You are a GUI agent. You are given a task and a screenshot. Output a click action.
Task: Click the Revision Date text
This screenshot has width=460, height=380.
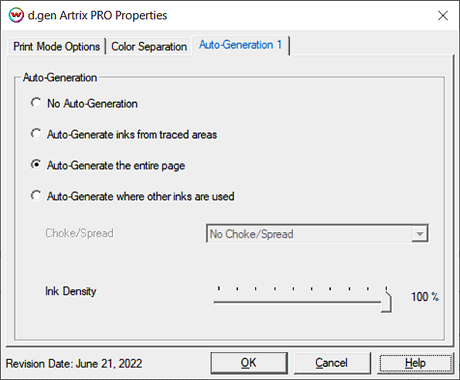pos(74,363)
